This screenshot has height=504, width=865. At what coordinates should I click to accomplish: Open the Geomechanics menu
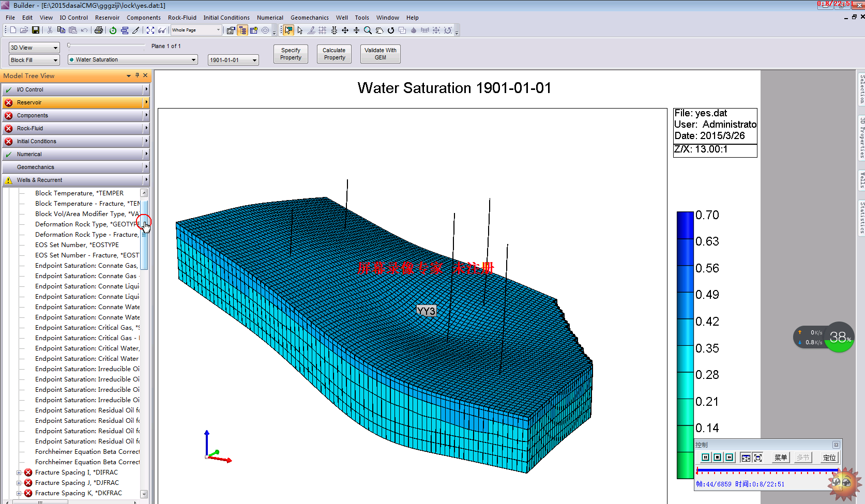coord(310,18)
